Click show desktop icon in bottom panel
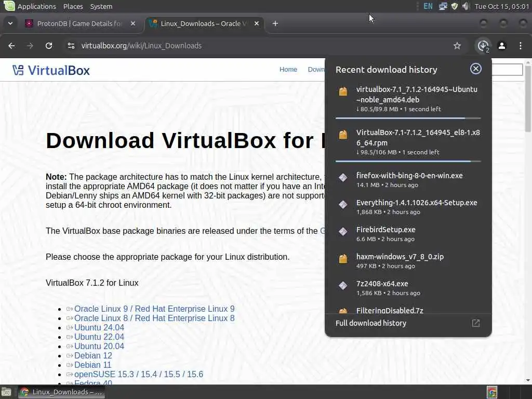This screenshot has height=399, width=532. point(7,392)
